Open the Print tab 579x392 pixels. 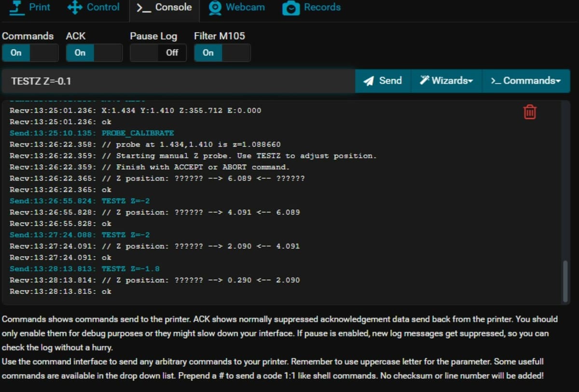(30, 8)
